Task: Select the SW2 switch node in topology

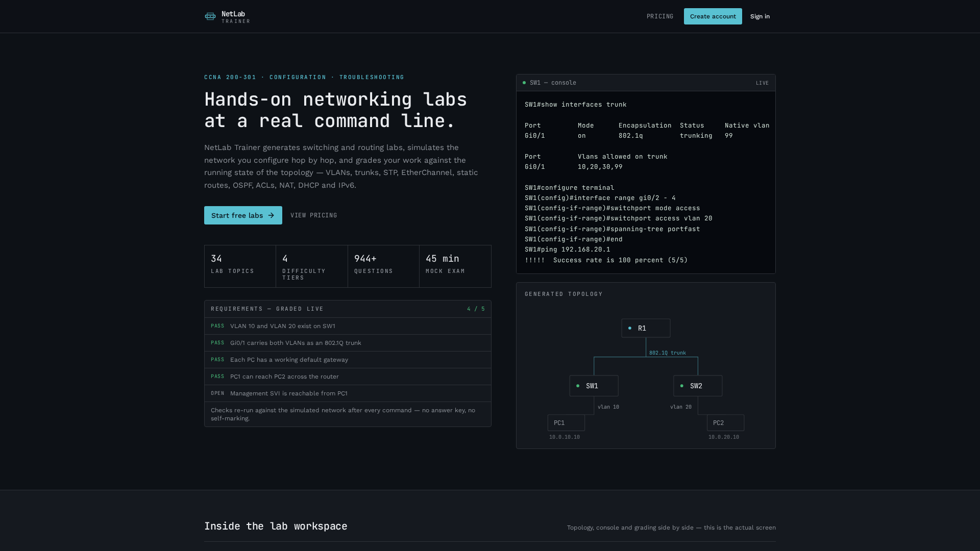Action: click(698, 386)
